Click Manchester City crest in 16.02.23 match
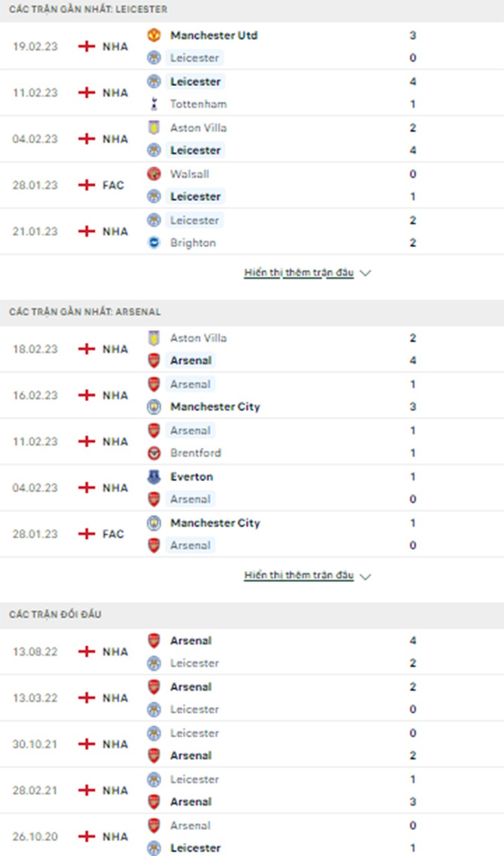Viewport: 504px width, 856px height. (154, 407)
